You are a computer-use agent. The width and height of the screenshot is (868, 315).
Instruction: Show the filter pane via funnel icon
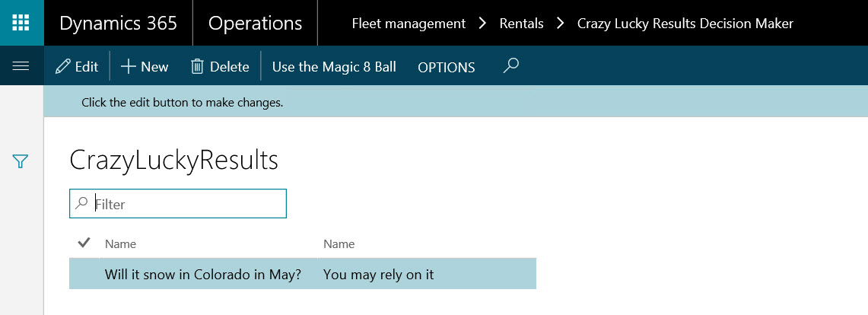click(21, 161)
